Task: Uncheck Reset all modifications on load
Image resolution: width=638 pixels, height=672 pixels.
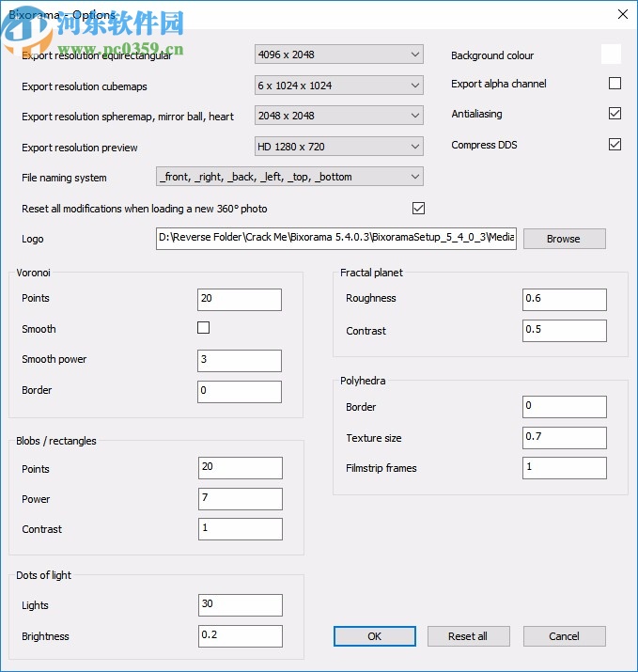Action: click(418, 208)
